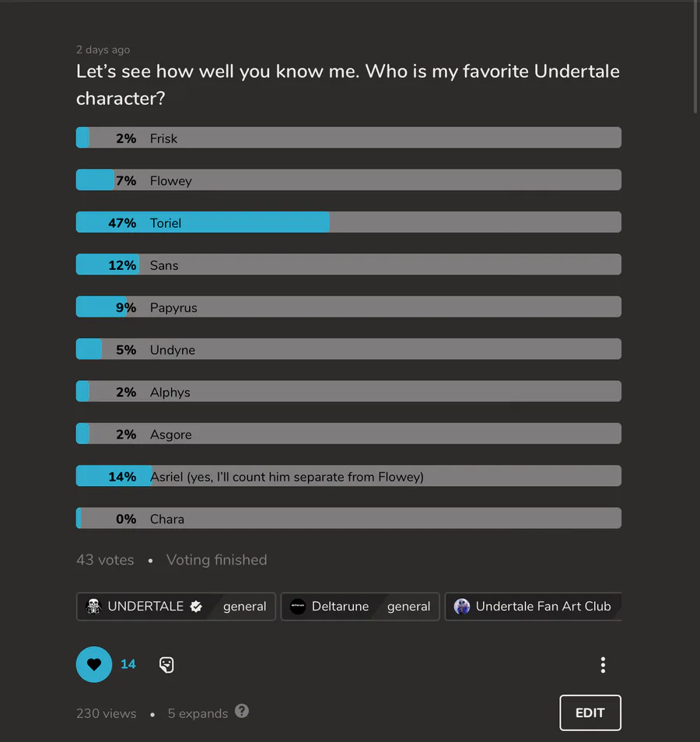The width and height of the screenshot is (700, 742).
Task: Open the Undertale Fan Art Club tag
Action: [533, 606]
